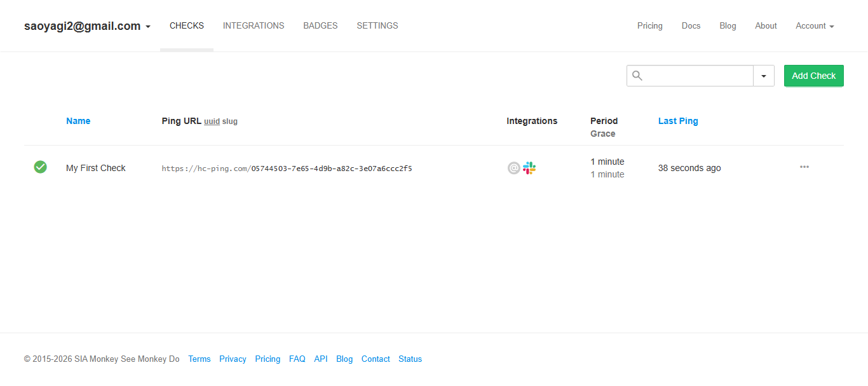Click the green status checkmark icon

[40, 167]
